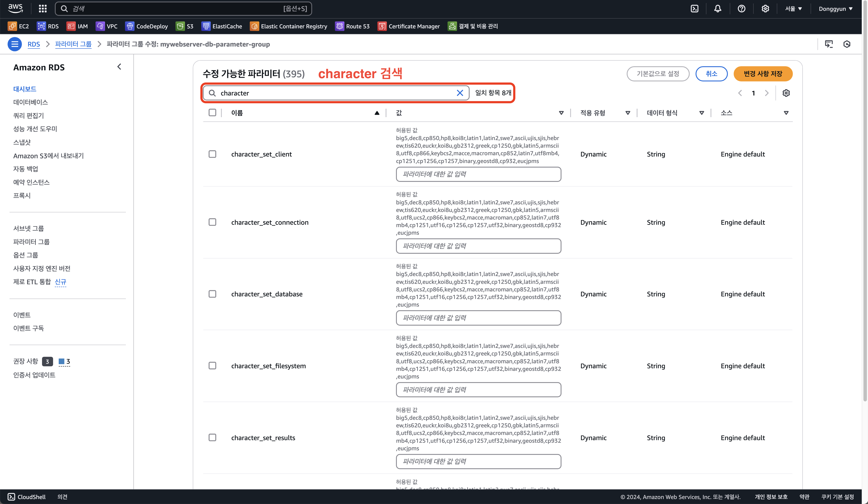Collapse the Amazon RDS sidebar
This screenshot has width=868, height=504.
pos(119,67)
